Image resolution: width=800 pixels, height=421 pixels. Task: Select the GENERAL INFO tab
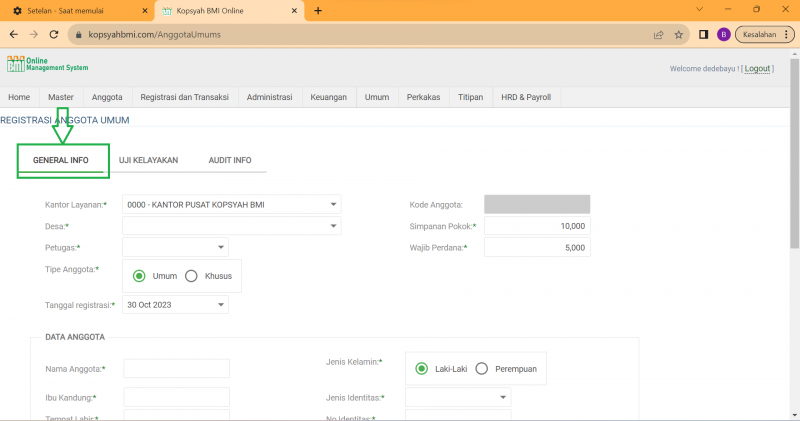click(61, 160)
